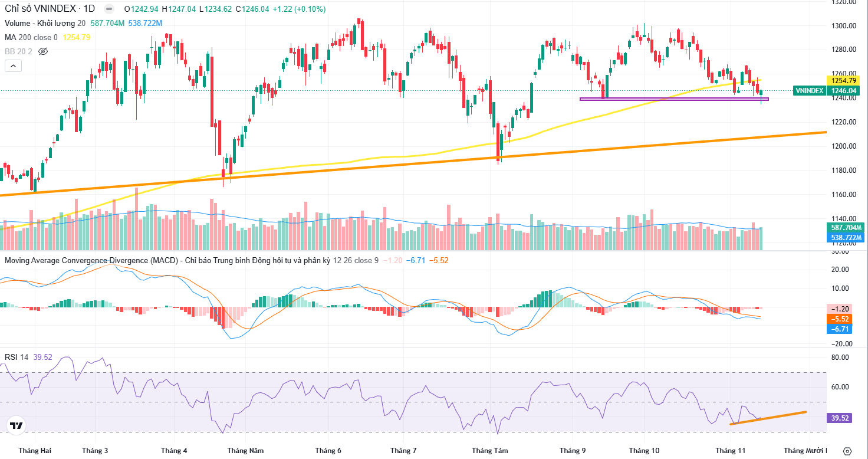Click the orange -5.52 signal label
The width and height of the screenshot is (868, 459).
click(x=840, y=319)
